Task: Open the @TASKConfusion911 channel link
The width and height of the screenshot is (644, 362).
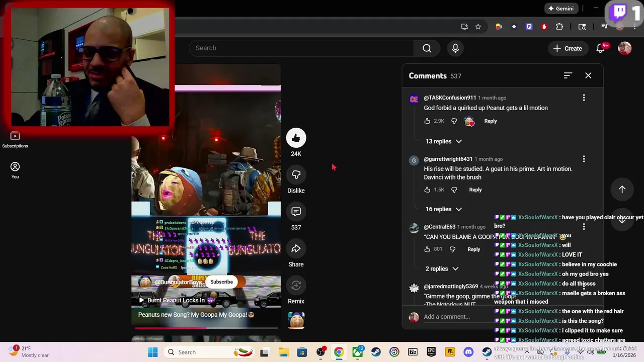Action: [x=450, y=98]
